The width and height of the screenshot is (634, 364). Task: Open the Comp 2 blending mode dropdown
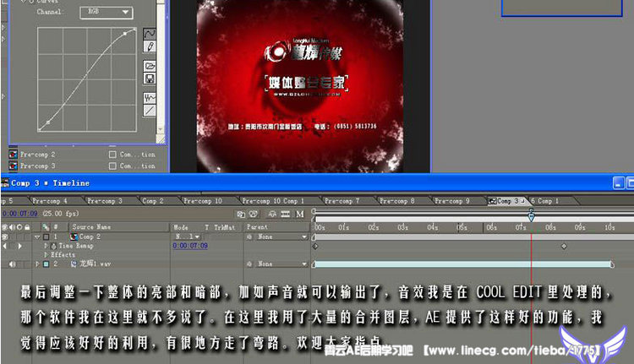click(188, 236)
